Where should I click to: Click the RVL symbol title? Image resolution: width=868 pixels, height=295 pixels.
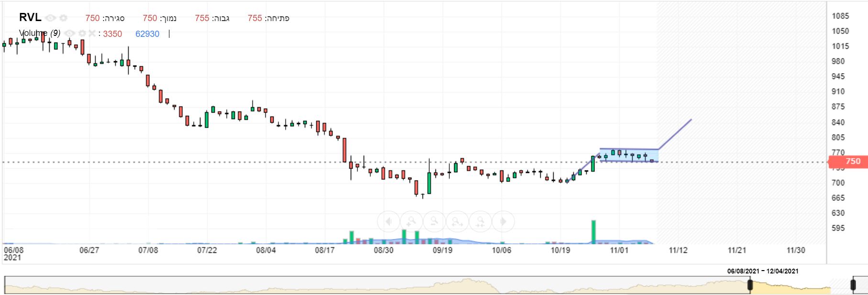[30, 17]
